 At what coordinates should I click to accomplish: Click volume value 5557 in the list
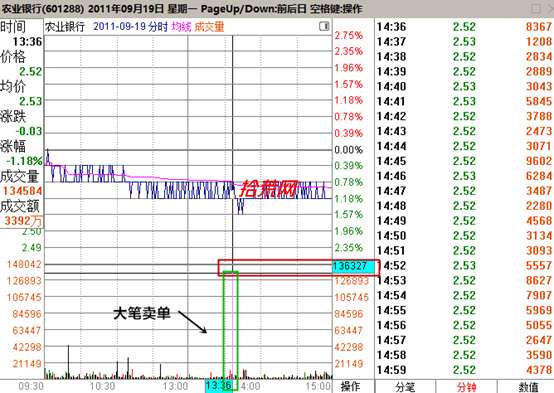539,265
